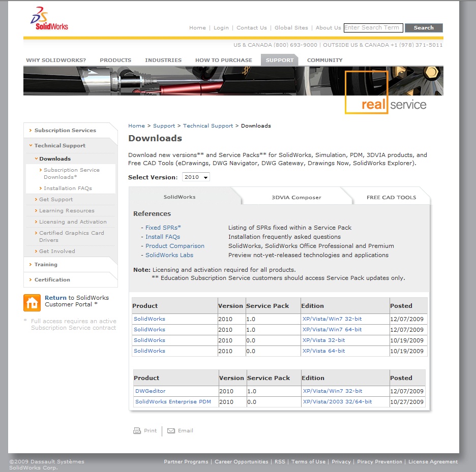Download SolidWorks 2010 SP0.0 XP/Vista 64-bit
Image resolution: width=476 pixels, height=472 pixels.
click(323, 351)
